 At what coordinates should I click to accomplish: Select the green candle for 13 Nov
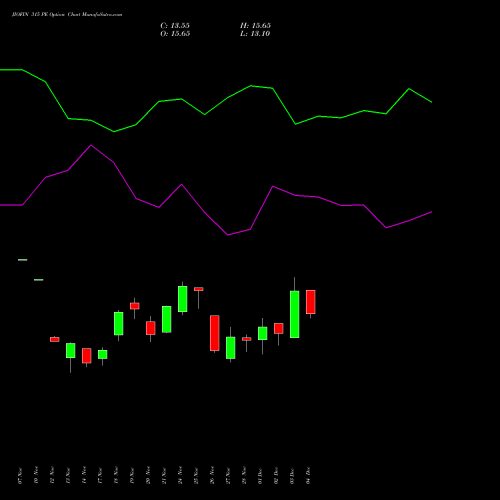(71, 350)
